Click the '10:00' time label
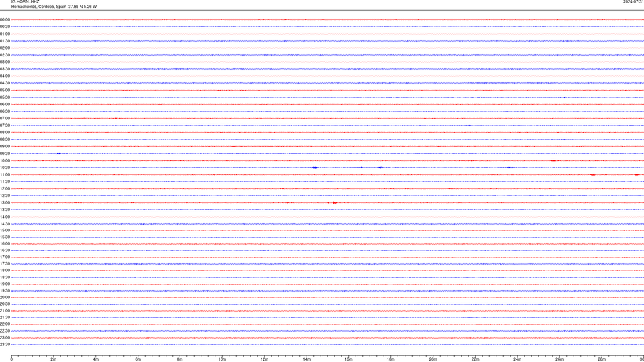 point(5,160)
